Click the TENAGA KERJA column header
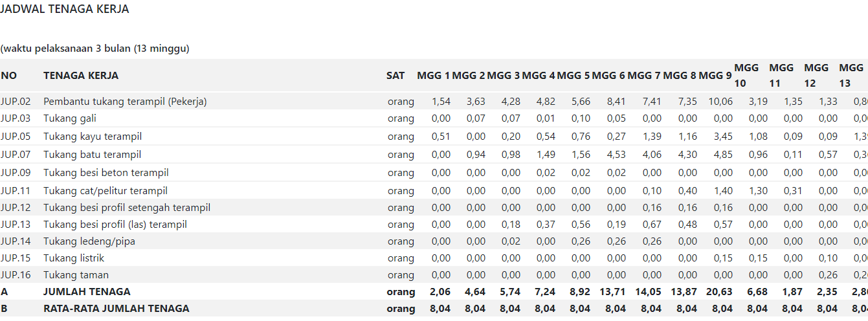 coord(81,76)
